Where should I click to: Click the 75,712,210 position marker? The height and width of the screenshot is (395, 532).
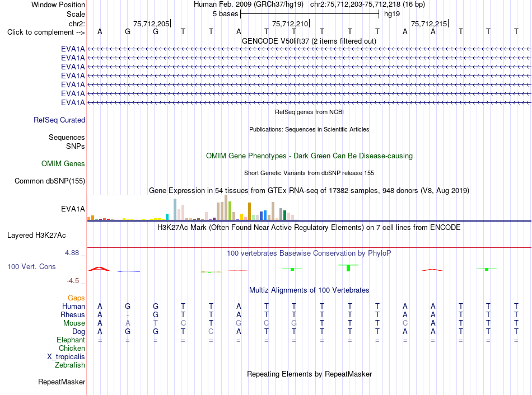[x=291, y=23]
